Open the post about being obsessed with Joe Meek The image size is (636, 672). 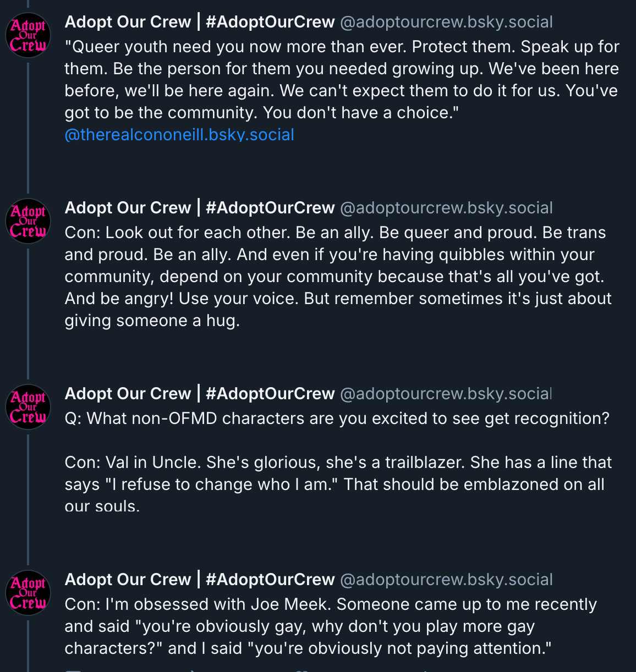pyautogui.click(x=330, y=626)
